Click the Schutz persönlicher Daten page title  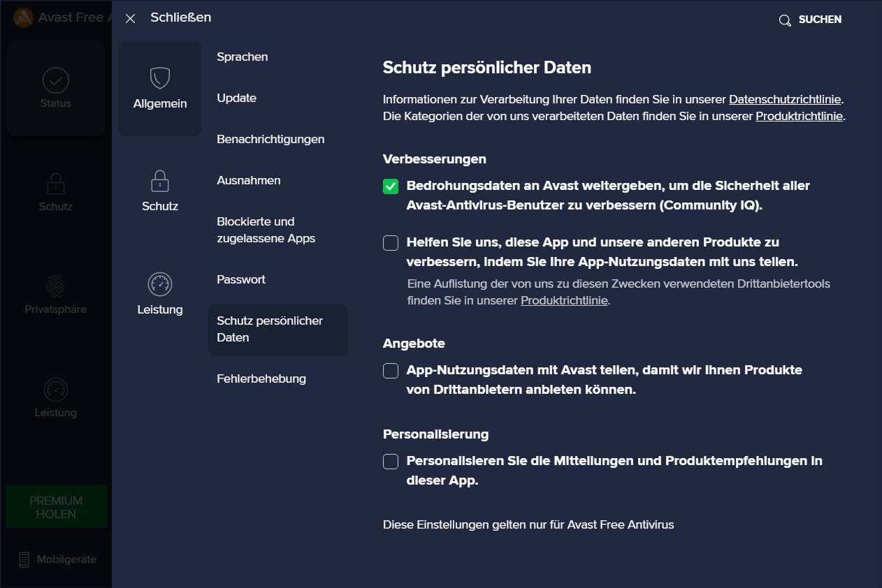[487, 68]
